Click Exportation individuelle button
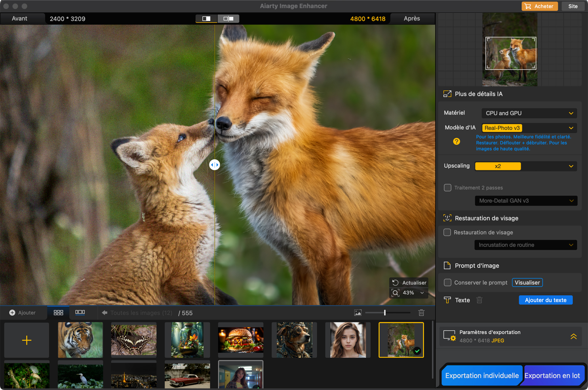 pos(481,375)
